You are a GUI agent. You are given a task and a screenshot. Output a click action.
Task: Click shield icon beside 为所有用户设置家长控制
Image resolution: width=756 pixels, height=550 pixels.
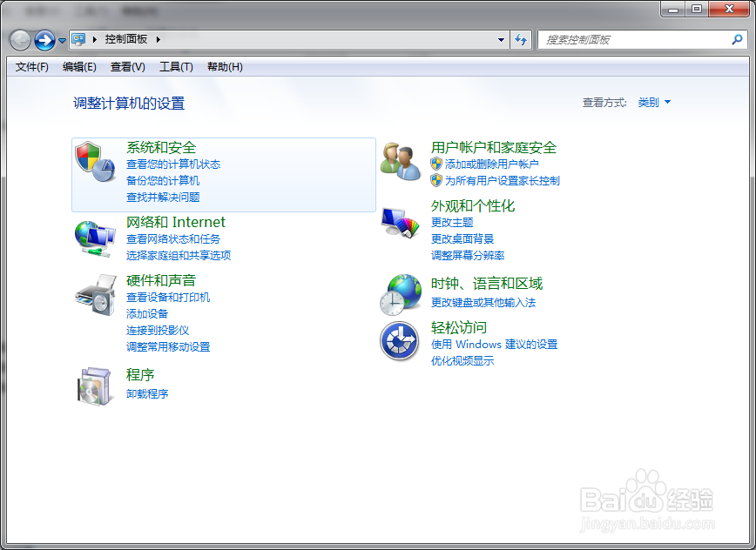click(x=436, y=180)
